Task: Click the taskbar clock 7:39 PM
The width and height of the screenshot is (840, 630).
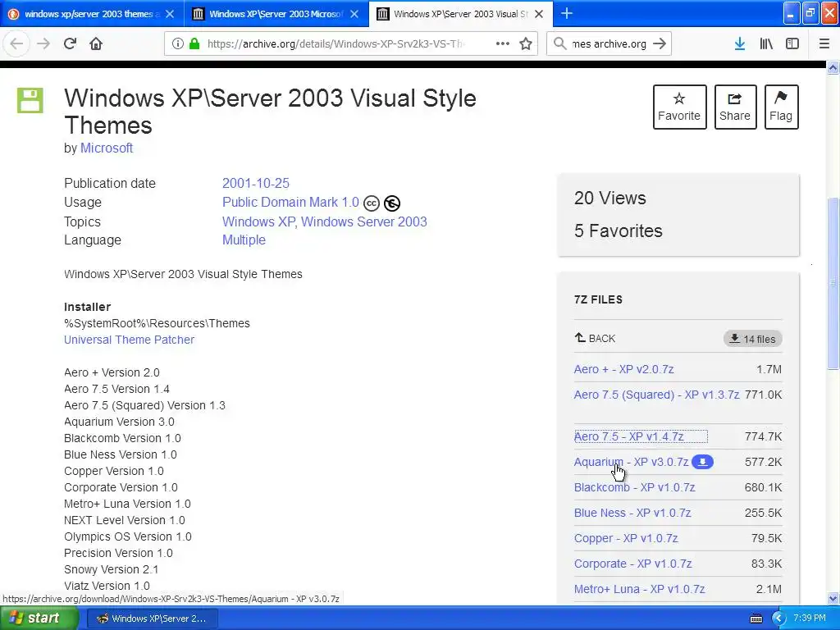Action: [x=810, y=619]
